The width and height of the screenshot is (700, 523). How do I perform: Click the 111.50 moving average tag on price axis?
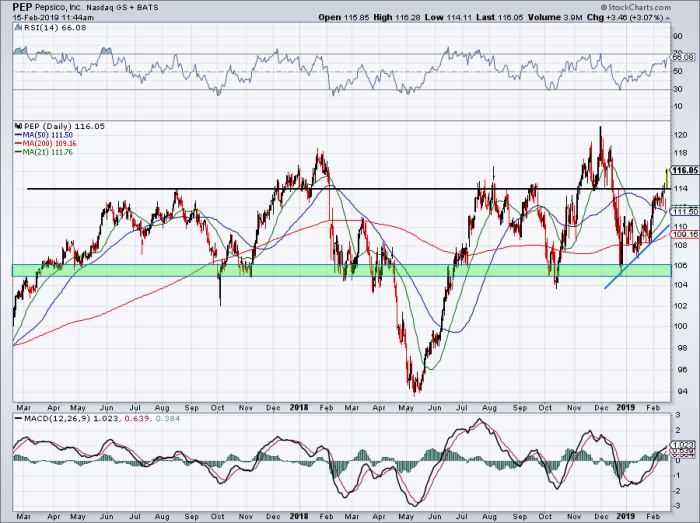[685, 212]
